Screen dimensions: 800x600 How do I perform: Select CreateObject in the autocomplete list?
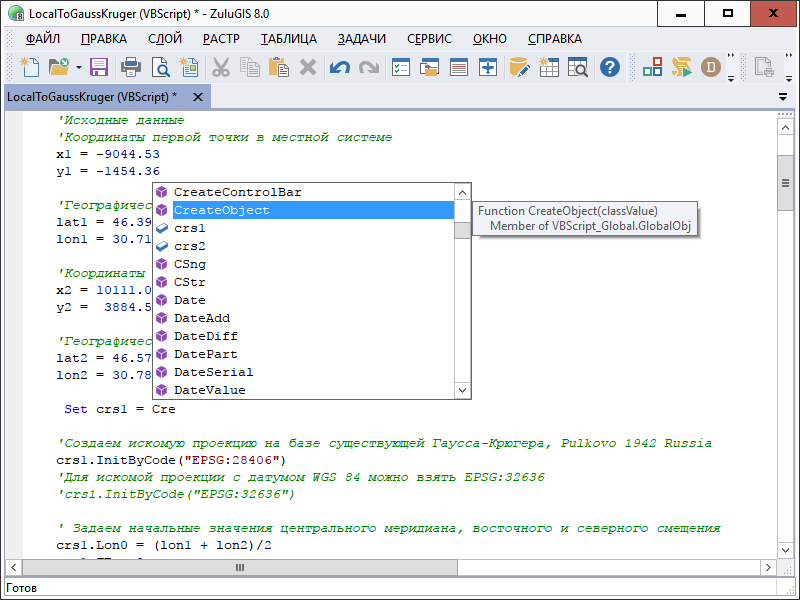tap(222, 210)
